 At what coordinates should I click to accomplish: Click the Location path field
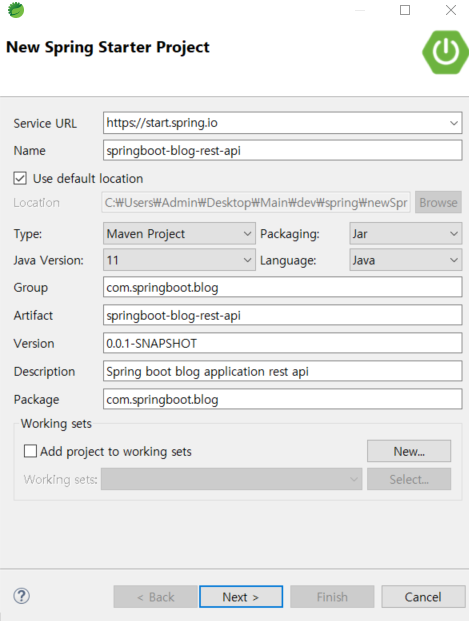click(256, 202)
